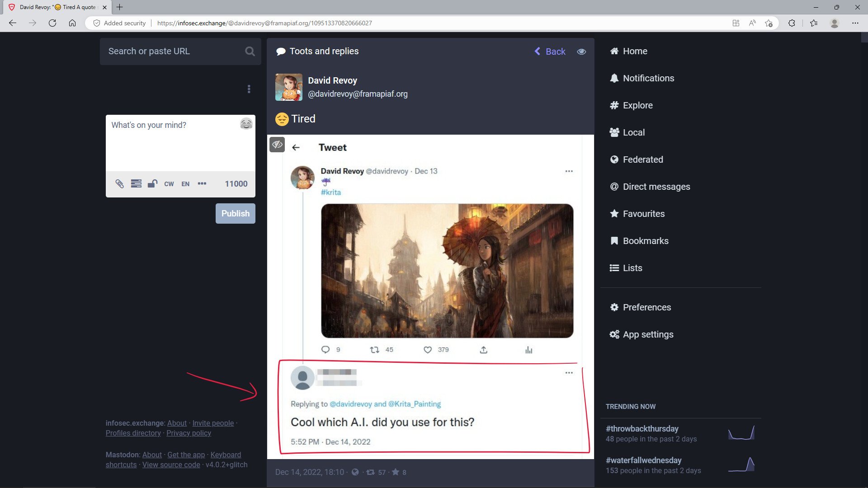Open more compose options (three dots)
868x488 pixels.
click(x=202, y=183)
